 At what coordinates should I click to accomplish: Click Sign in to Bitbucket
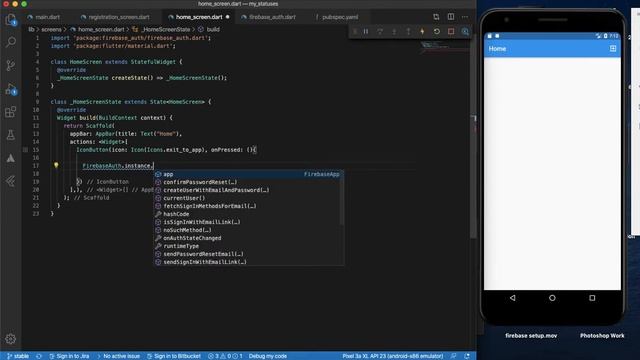coord(173,356)
